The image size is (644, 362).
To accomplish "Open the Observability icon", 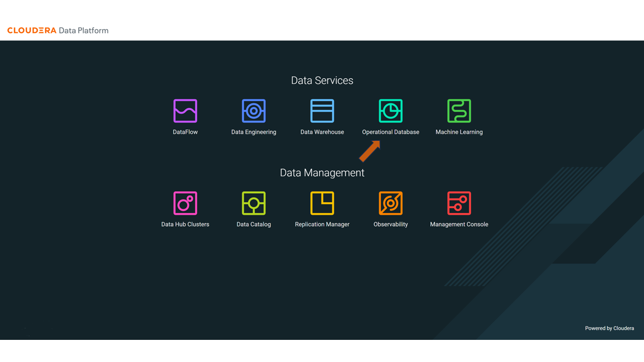I will [x=390, y=203].
